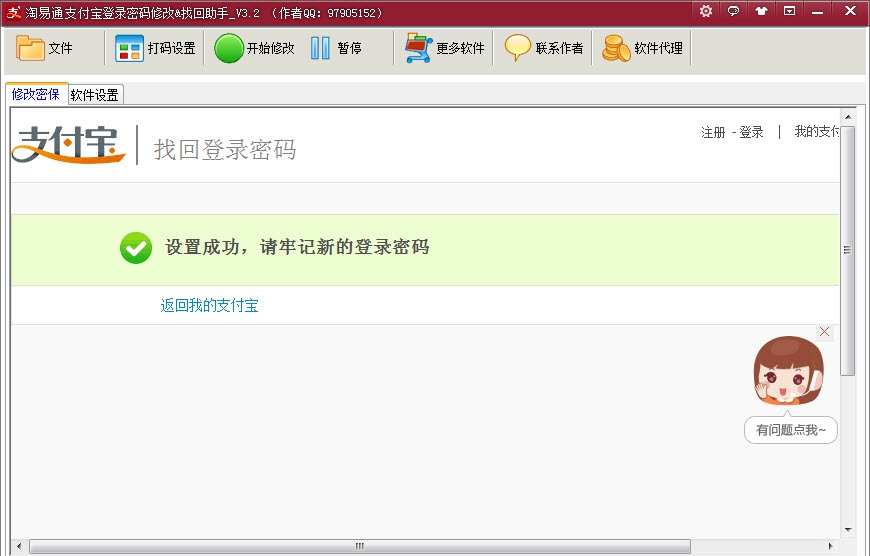The width and height of the screenshot is (870, 556).
Task: Click the vertical scrollbar down arrow
Action: (x=848, y=530)
